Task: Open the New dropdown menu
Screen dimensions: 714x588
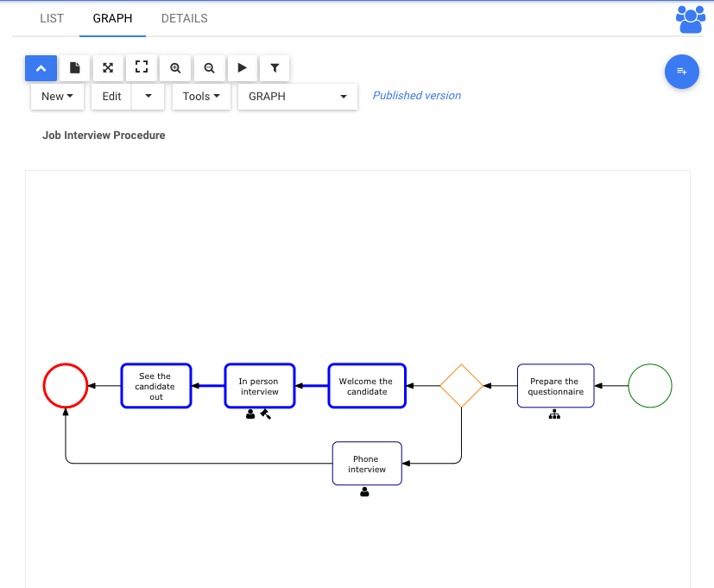Action: click(x=57, y=97)
